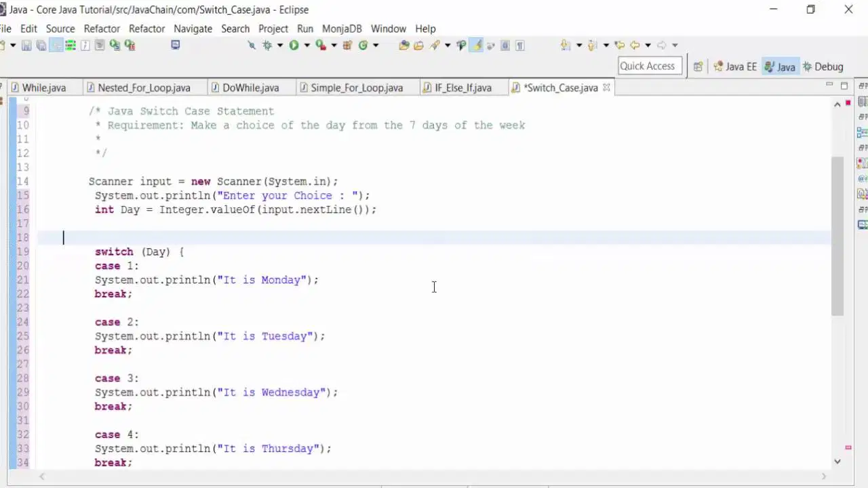Click the Open Type icon
This screenshot has height=488, width=868.
[403, 45]
